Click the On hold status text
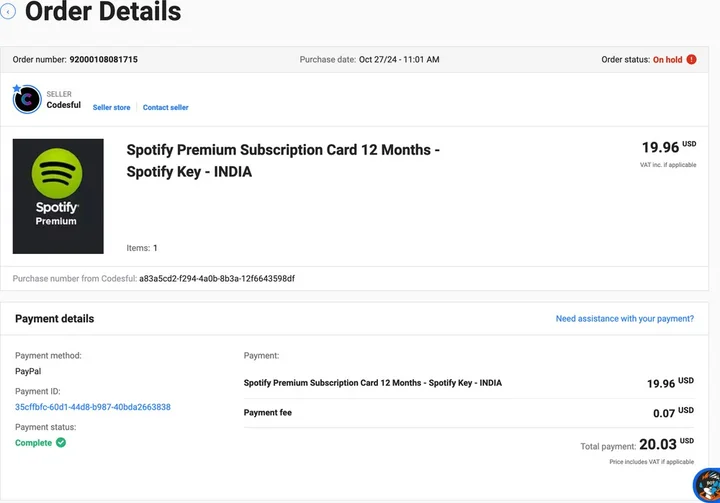 pos(667,60)
